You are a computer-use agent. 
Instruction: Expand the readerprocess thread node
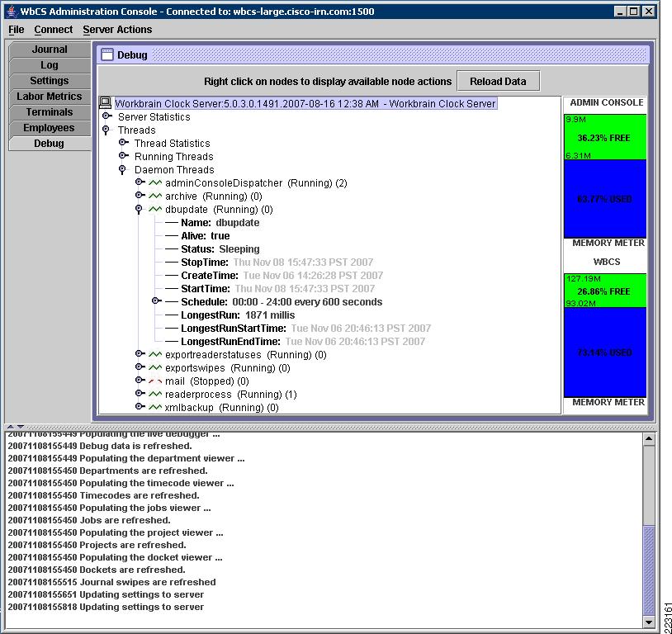pyautogui.click(x=140, y=394)
